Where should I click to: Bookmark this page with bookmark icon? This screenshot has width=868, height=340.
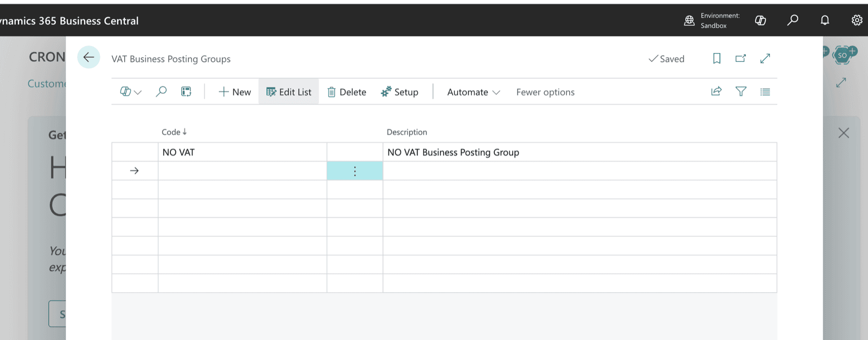pos(717,59)
